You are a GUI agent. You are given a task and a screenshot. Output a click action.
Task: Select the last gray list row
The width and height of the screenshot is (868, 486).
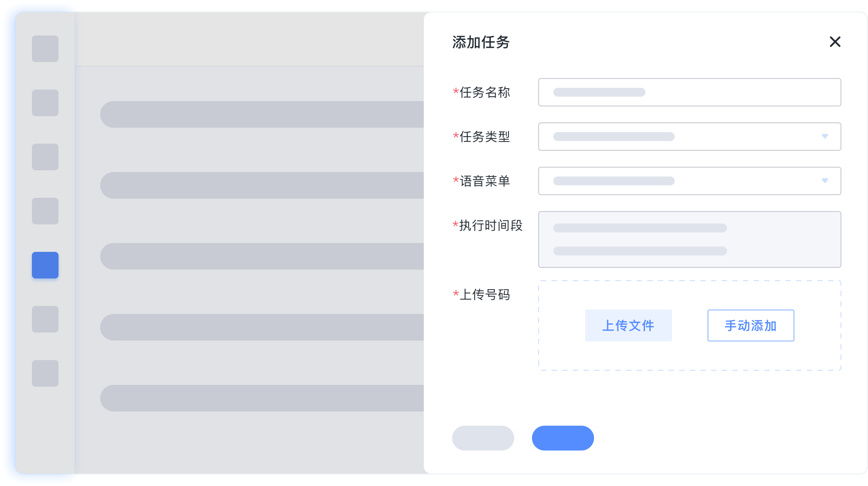[x=262, y=398]
